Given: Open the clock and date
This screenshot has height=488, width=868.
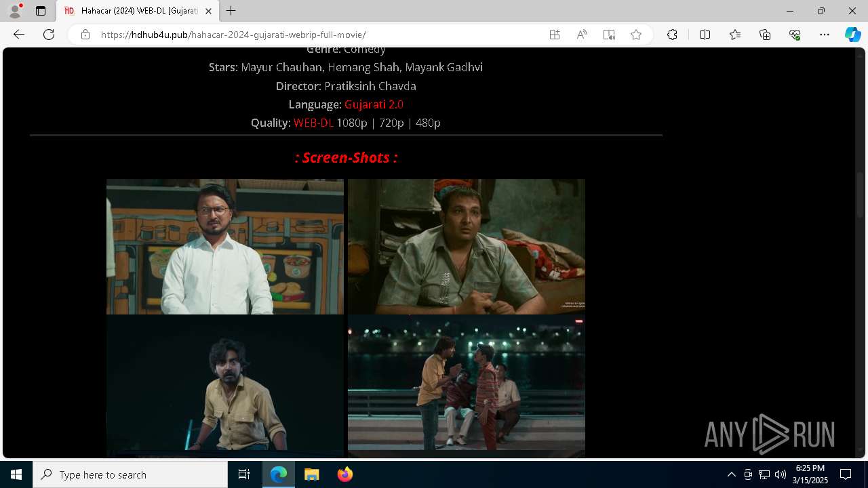Looking at the screenshot, I should [810, 474].
